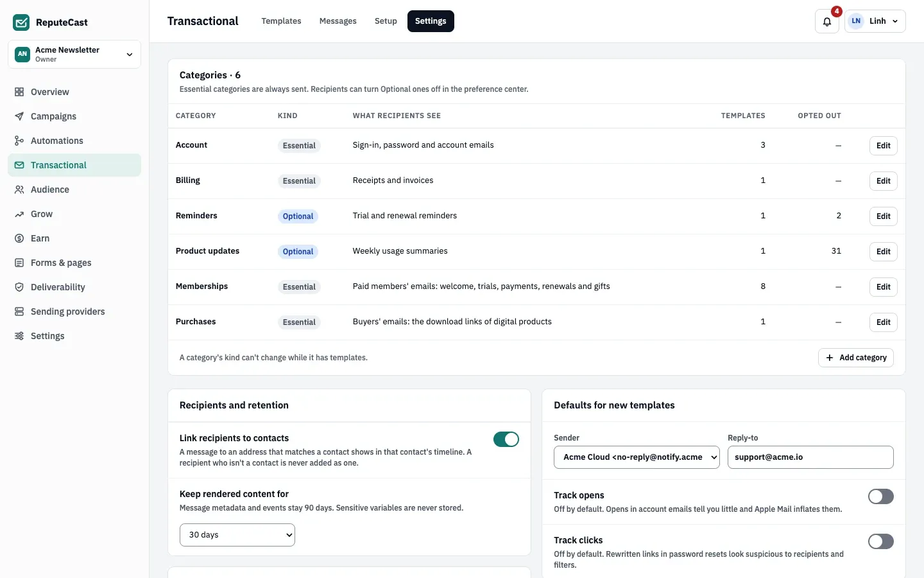The width and height of the screenshot is (924, 578).
Task: Click the LN user avatar
Action: point(856,21)
